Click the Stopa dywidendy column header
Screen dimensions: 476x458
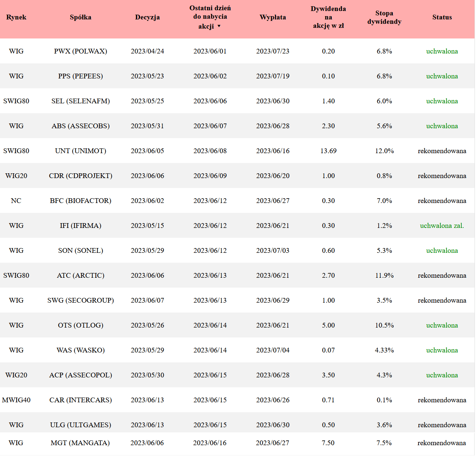(x=384, y=17)
